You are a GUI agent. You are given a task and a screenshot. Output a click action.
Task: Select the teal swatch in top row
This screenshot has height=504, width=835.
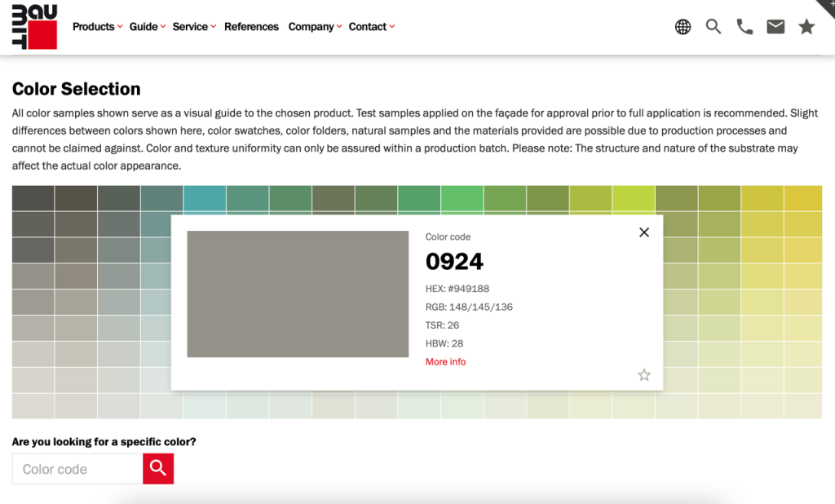point(204,198)
